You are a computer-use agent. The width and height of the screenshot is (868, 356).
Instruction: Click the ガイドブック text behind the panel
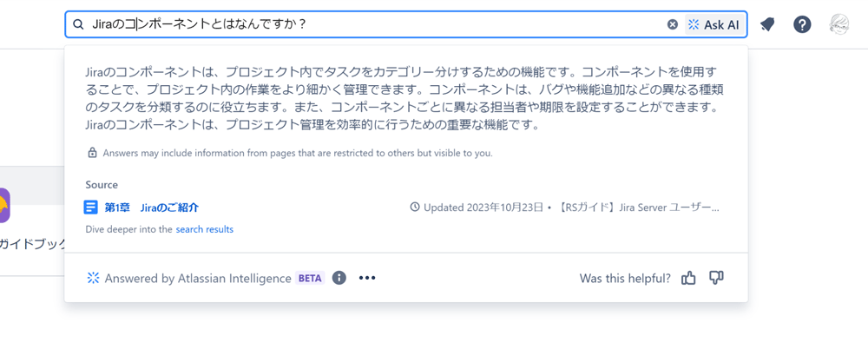pos(32,244)
